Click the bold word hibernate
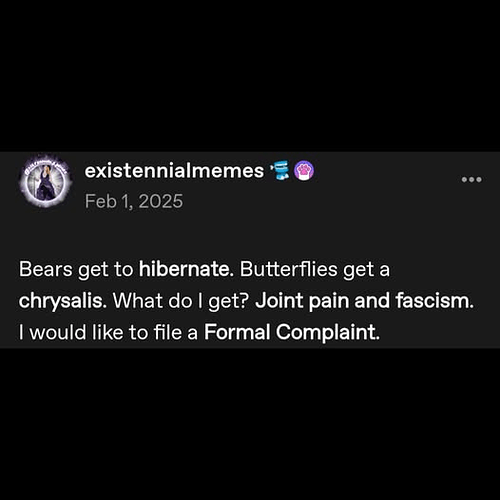The width and height of the screenshot is (500, 500). (186, 269)
